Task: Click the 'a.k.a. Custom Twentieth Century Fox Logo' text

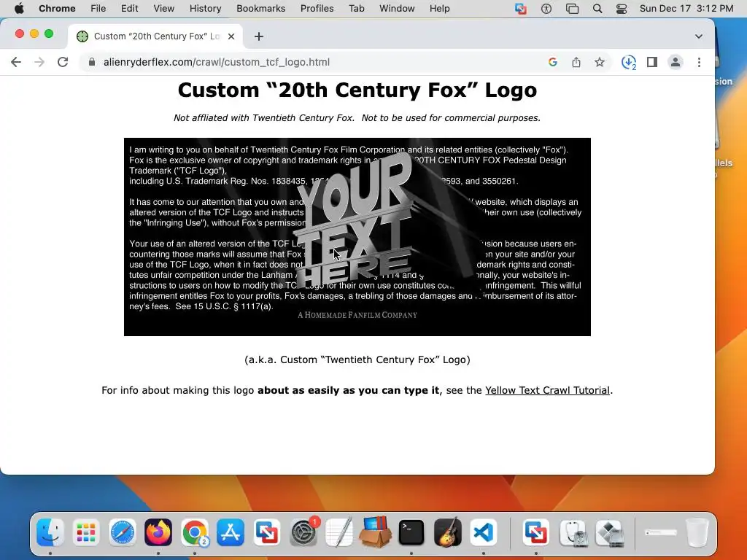Action: point(357,359)
